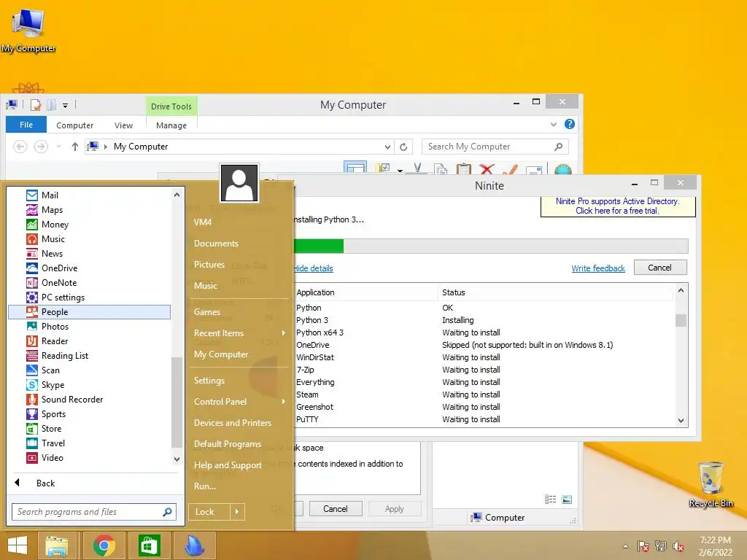Click the Write feedback link

point(598,268)
